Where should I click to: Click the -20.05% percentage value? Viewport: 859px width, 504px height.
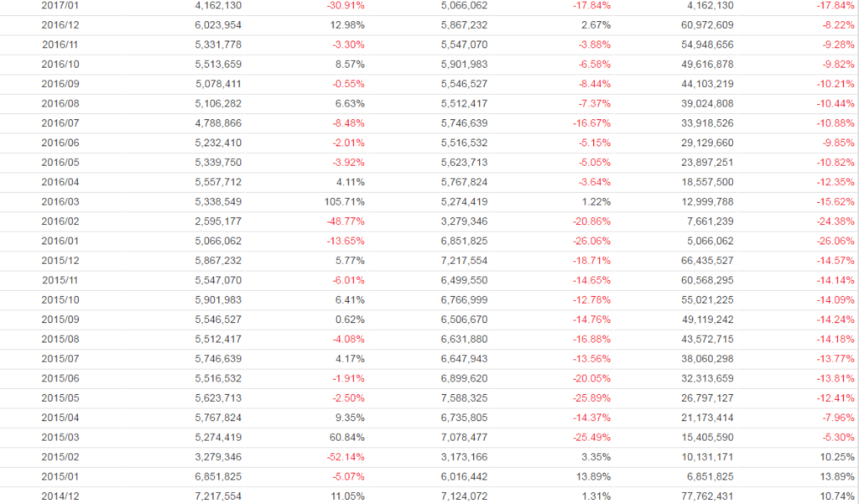point(591,378)
